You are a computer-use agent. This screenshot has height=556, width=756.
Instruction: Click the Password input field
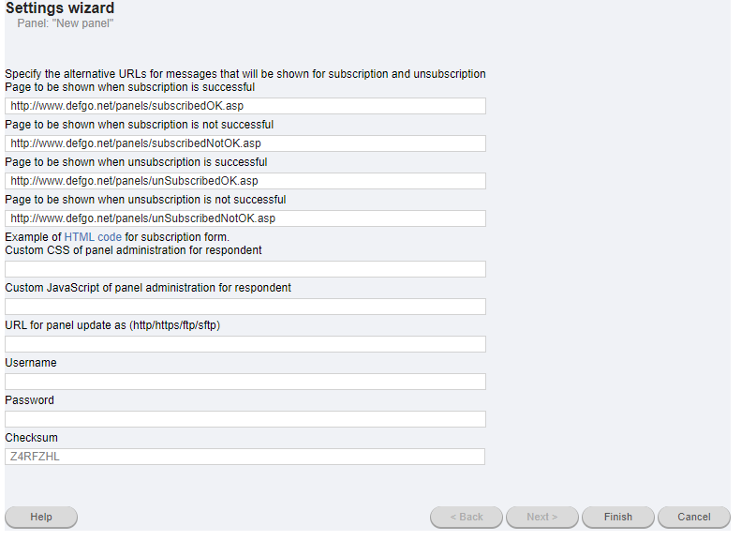point(245,419)
